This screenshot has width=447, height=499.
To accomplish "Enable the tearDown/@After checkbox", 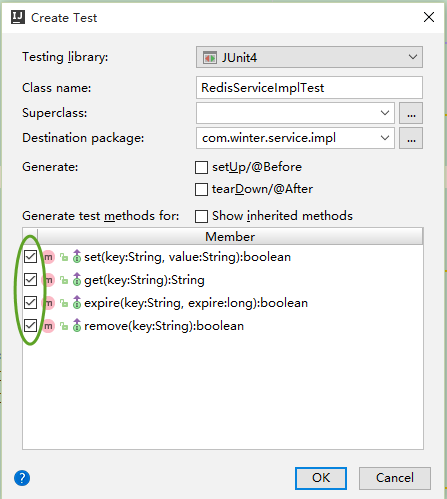I will pyautogui.click(x=201, y=189).
